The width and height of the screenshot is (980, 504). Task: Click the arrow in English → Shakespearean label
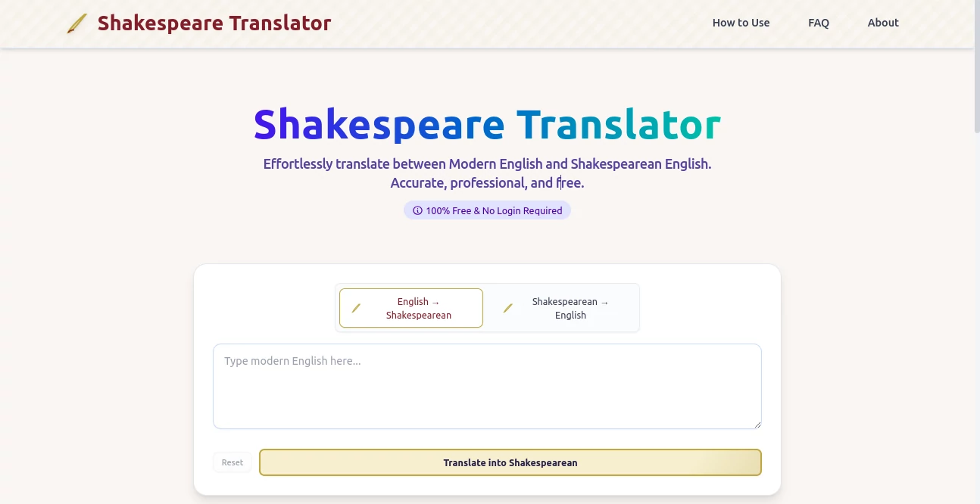[435, 302]
